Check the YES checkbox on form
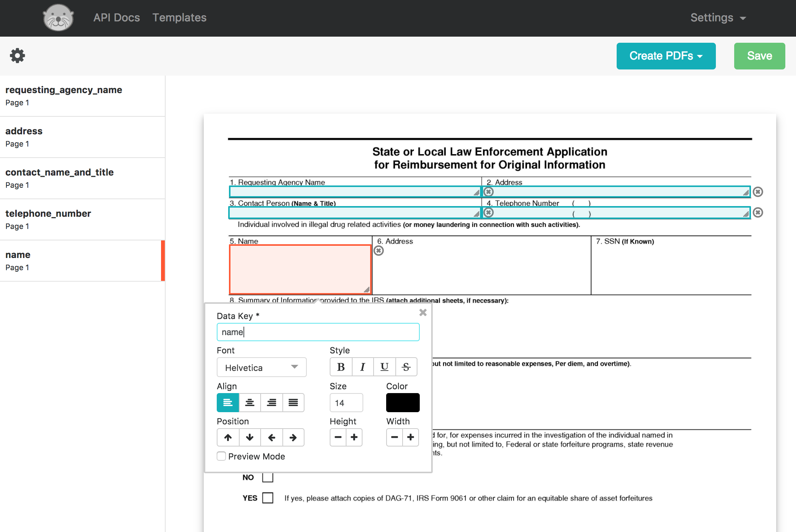This screenshot has width=796, height=532. click(268, 498)
